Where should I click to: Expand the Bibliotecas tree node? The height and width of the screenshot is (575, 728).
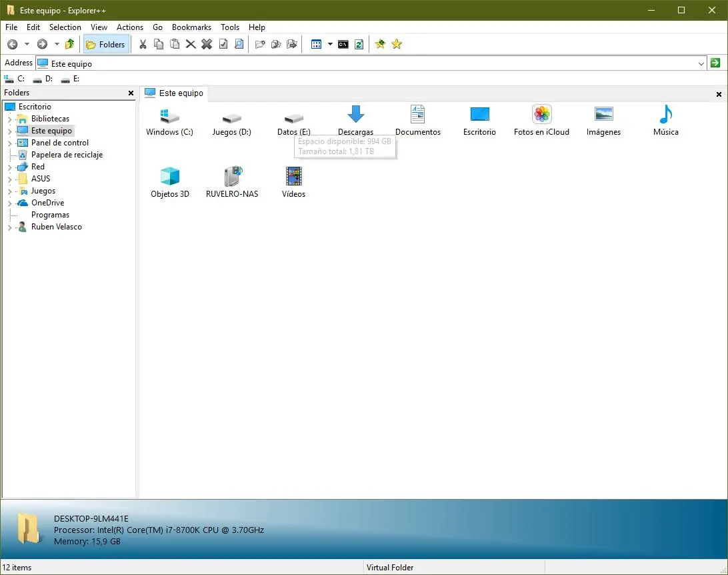click(x=9, y=119)
